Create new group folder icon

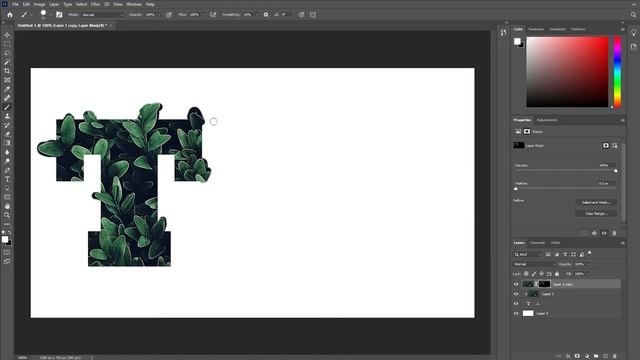(x=596, y=356)
